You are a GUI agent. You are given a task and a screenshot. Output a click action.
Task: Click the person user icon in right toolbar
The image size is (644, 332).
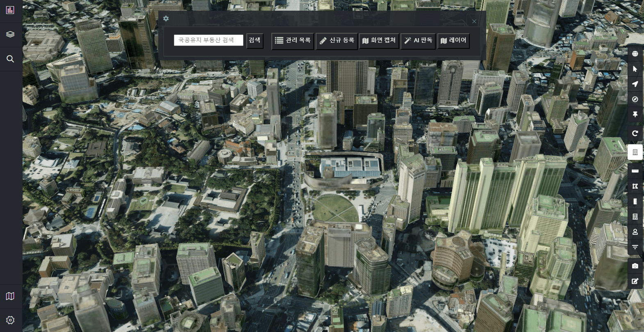tap(635, 232)
